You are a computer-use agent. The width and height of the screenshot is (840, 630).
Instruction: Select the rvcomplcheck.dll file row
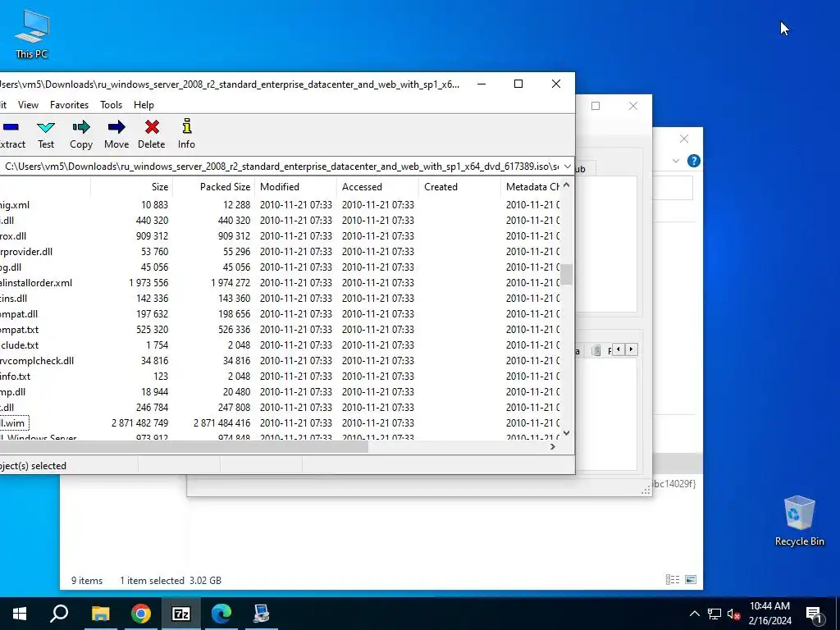tap(280, 361)
